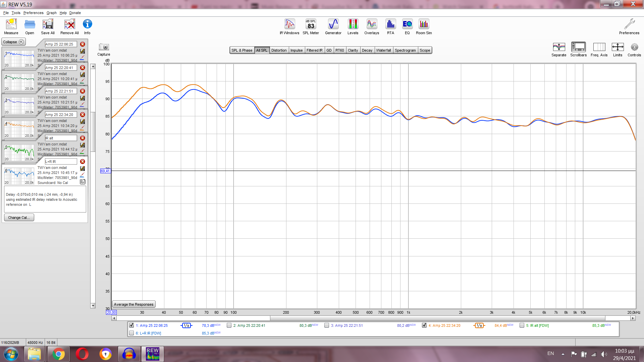Open smoothing selector for trace 4
This screenshot has width=644, height=362.
[x=479, y=325]
